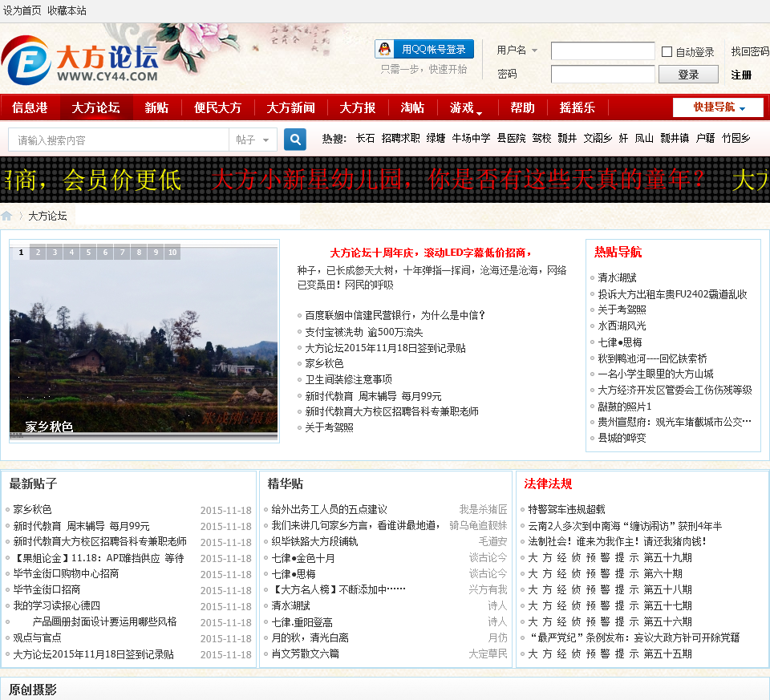This screenshot has height=700, width=770.
Task: Open the 帮助 nav item
Action: [522, 107]
